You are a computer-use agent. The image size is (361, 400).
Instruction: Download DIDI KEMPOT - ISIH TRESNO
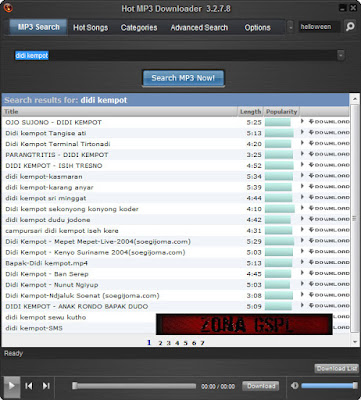329,165
